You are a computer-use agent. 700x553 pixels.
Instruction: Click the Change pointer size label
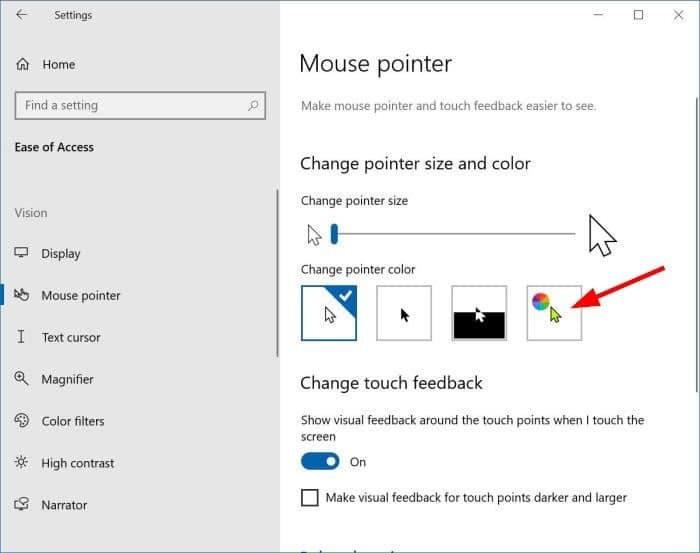[354, 201]
